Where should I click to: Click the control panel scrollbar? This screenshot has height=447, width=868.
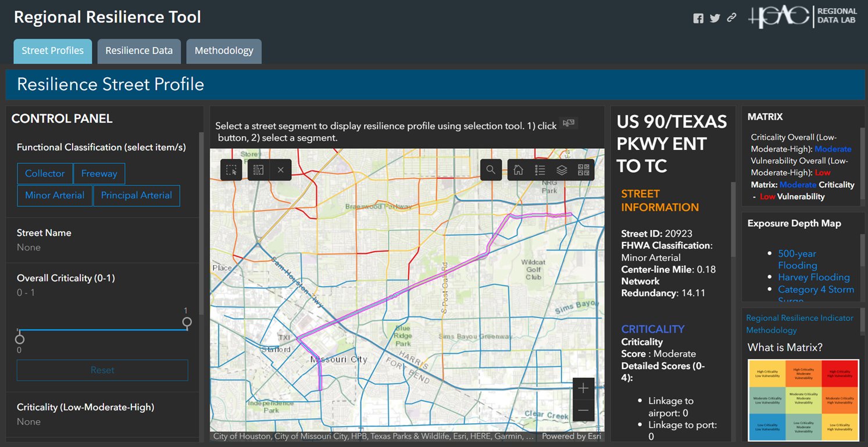pyautogui.click(x=201, y=224)
